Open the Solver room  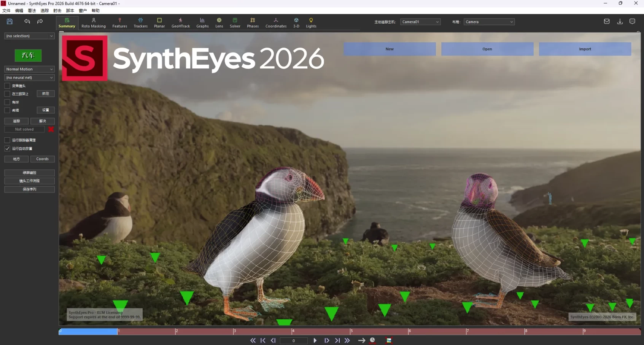235,23
